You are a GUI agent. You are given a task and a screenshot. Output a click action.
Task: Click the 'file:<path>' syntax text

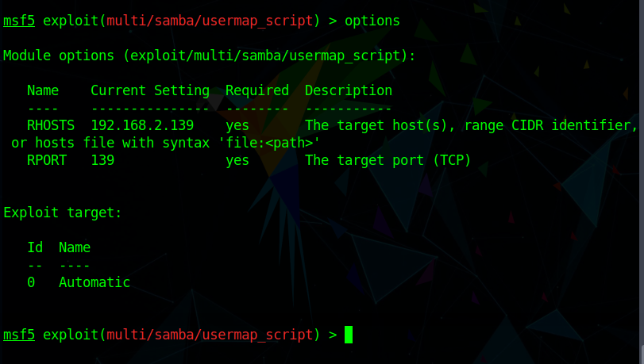pos(269,143)
